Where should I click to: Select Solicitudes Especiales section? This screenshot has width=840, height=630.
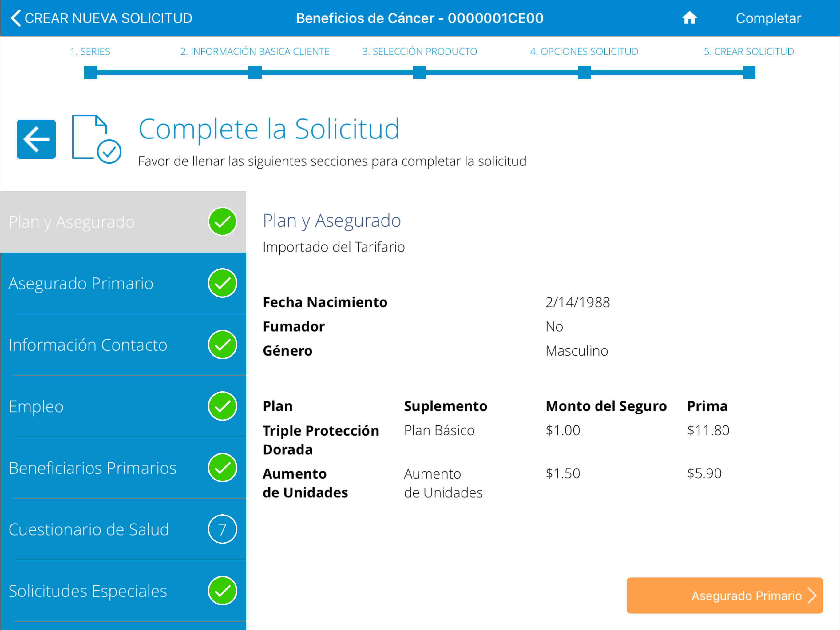[x=123, y=591]
